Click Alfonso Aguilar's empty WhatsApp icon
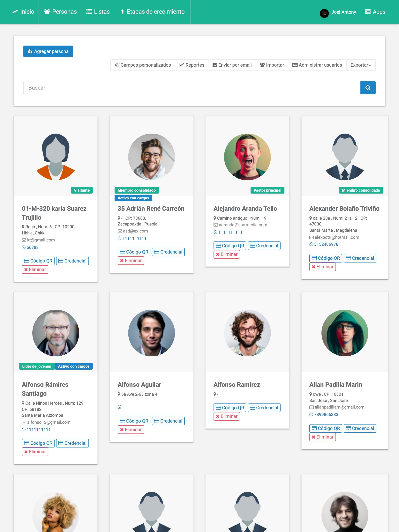399x532 pixels. [x=120, y=407]
